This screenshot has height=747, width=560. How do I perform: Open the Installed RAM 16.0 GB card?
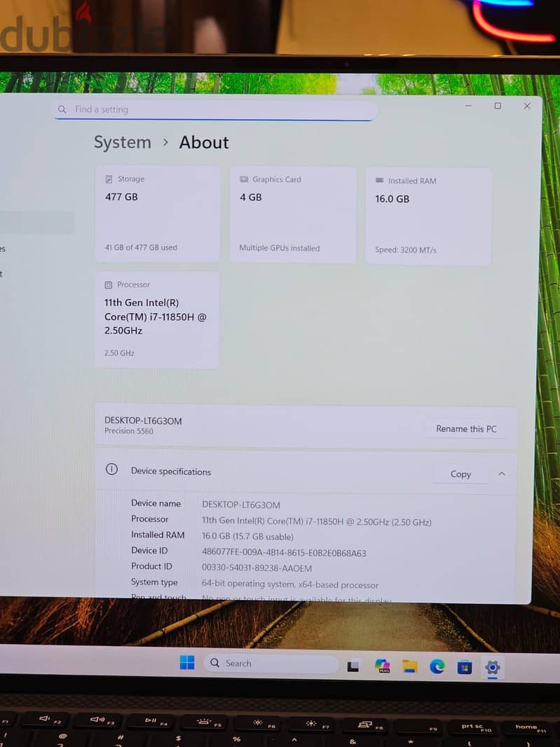pyautogui.click(x=428, y=217)
